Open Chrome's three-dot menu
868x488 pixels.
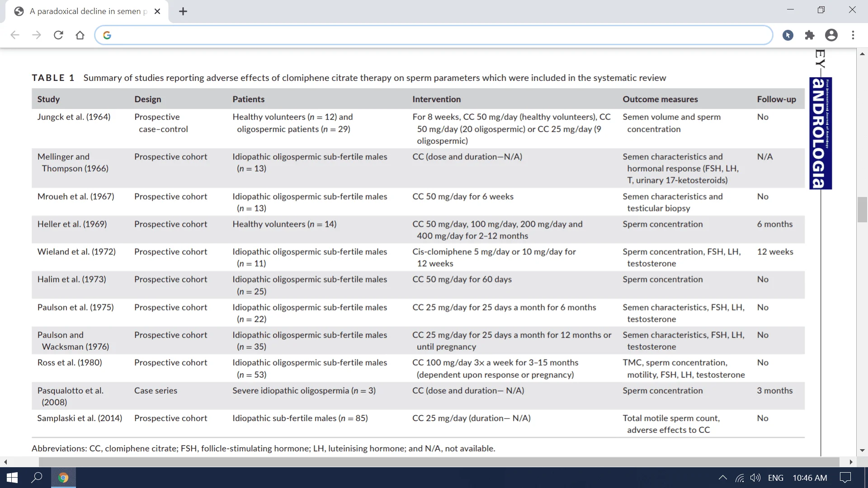click(853, 35)
